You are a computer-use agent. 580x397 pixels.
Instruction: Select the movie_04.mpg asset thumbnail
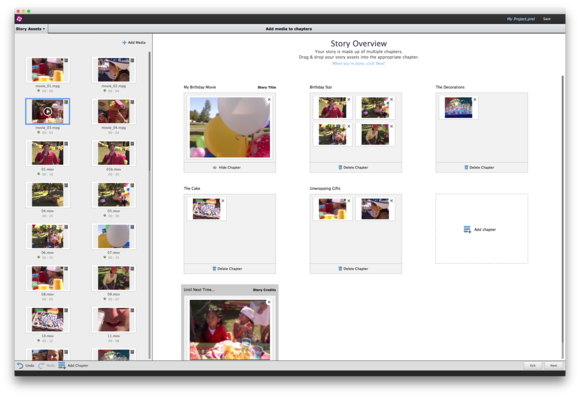pos(114,111)
